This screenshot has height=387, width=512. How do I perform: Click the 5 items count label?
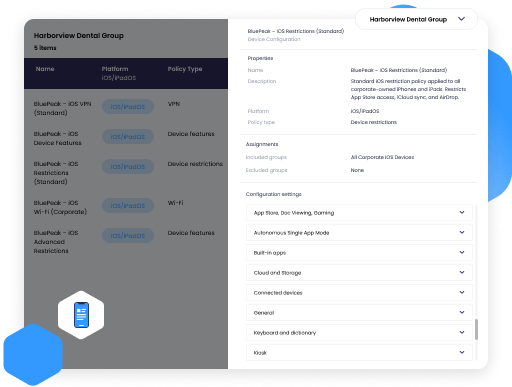[x=45, y=48]
